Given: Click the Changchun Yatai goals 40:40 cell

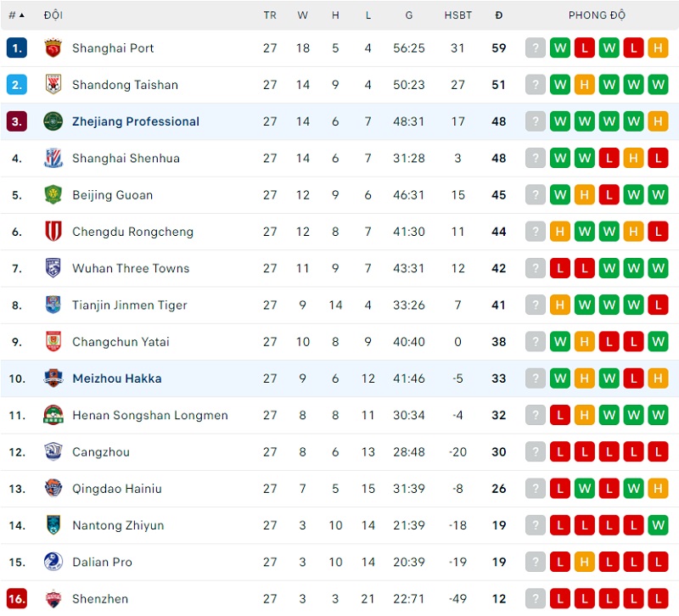Looking at the screenshot, I should click(x=409, y=342).
